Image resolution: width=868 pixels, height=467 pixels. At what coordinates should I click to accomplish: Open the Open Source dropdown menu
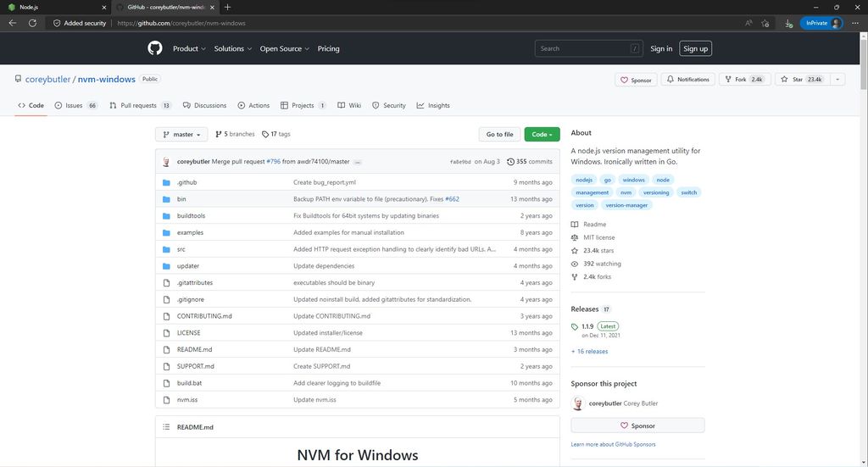[285, 48]
